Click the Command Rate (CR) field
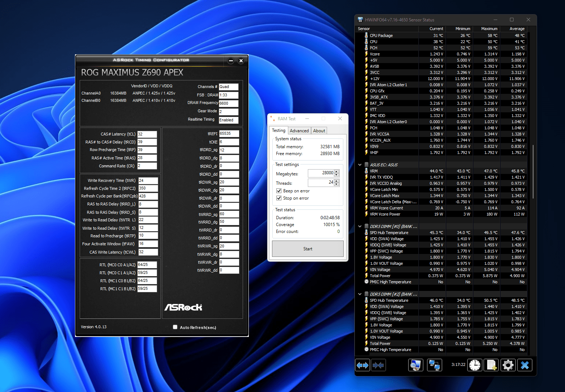 point(147,166)
